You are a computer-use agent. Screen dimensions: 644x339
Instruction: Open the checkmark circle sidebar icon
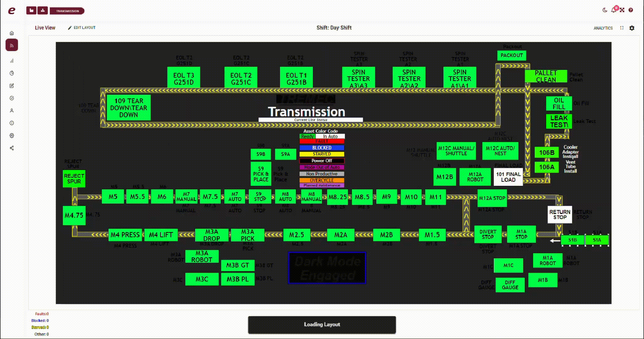click(x=12, y=98)
